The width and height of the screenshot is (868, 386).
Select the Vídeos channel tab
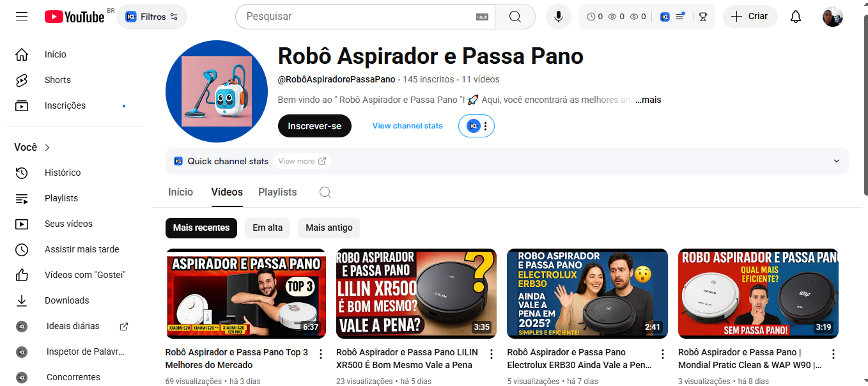pos(227,192)
